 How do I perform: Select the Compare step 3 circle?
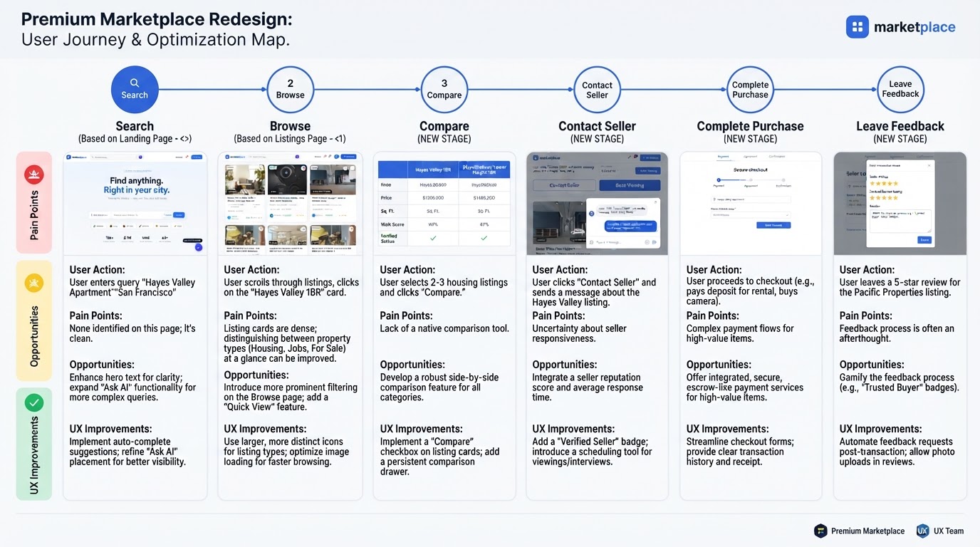pos(444,89)
